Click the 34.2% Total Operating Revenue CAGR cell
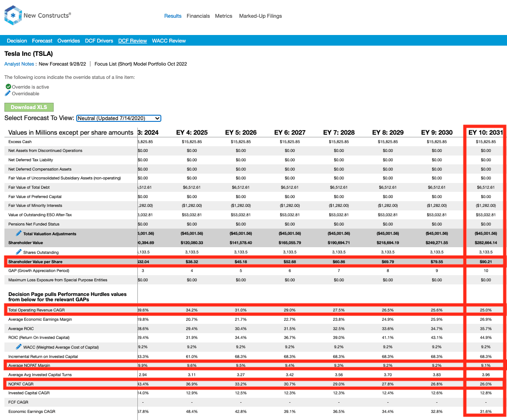507x420 pixels. tap(192, 310)
